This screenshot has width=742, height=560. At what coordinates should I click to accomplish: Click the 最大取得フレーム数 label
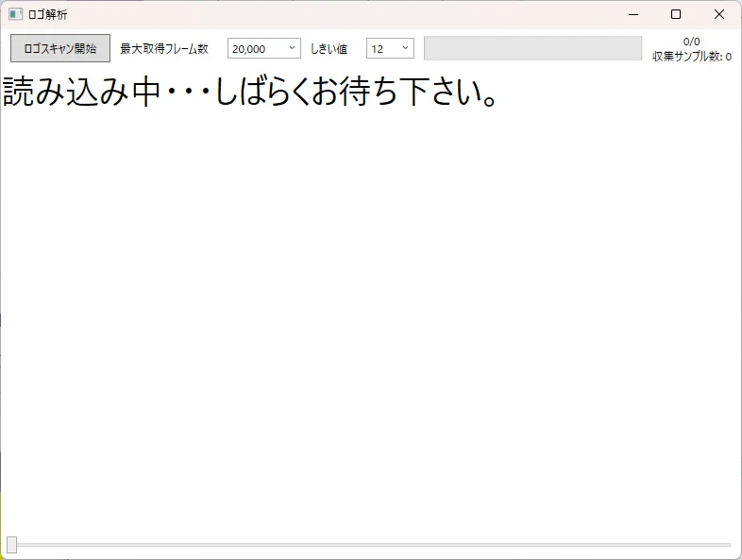(164, 49)
